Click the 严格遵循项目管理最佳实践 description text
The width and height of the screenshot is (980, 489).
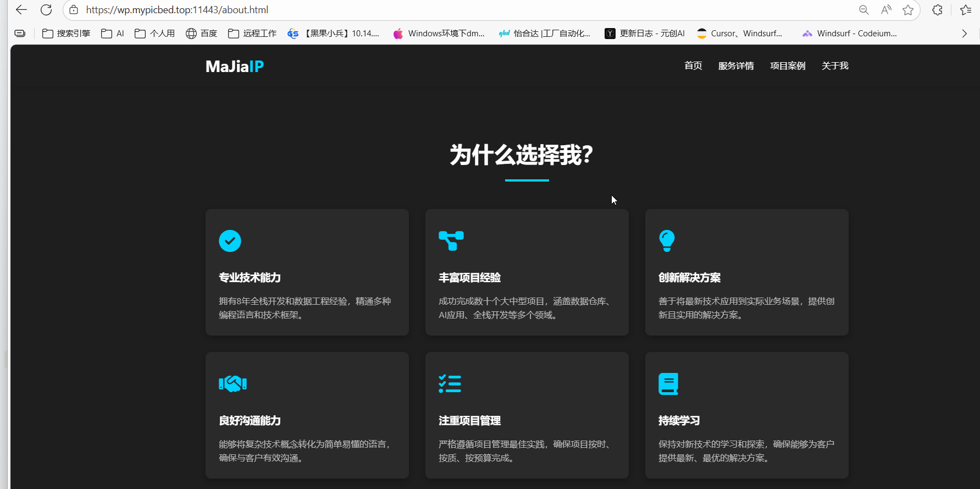click(x=525, y=451)
